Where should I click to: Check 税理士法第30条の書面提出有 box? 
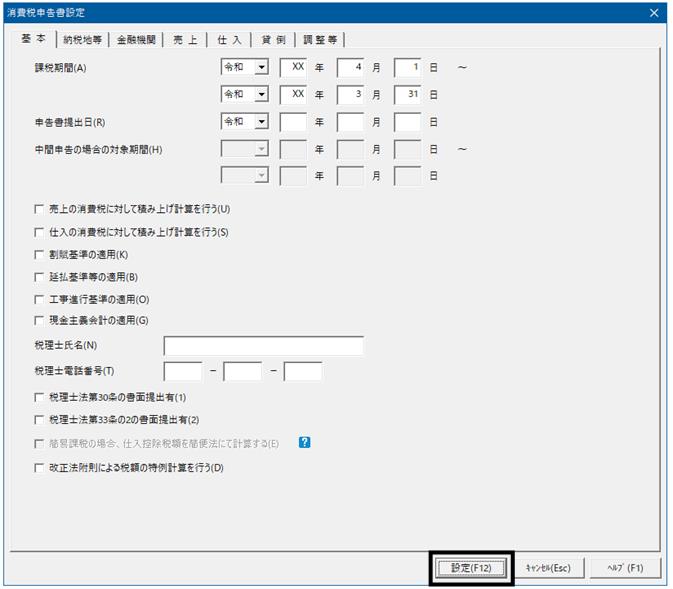click(x=39, y=397)
